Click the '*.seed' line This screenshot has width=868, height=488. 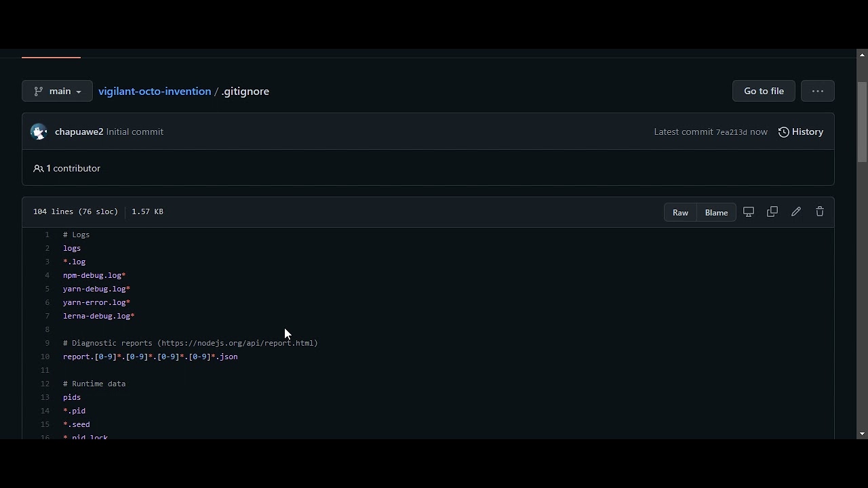[x=76, y=424]
